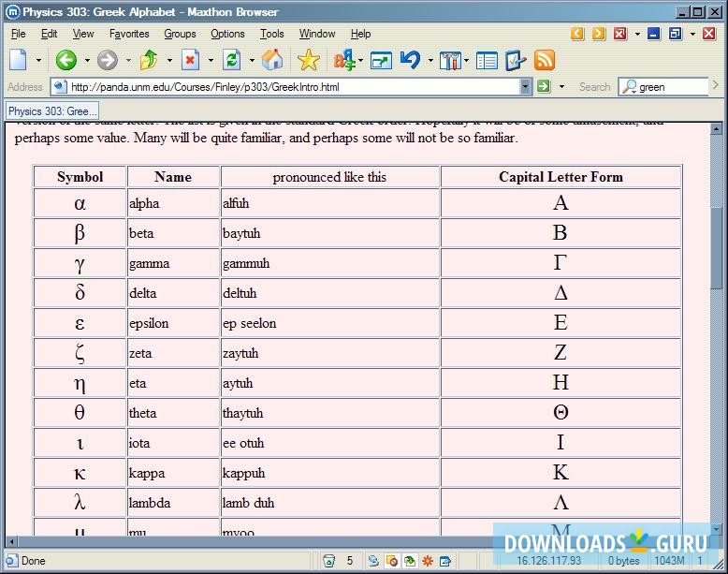Click the orange previous tab arrow icon
This screenshot has width=728, height=574.
point(577,34)
